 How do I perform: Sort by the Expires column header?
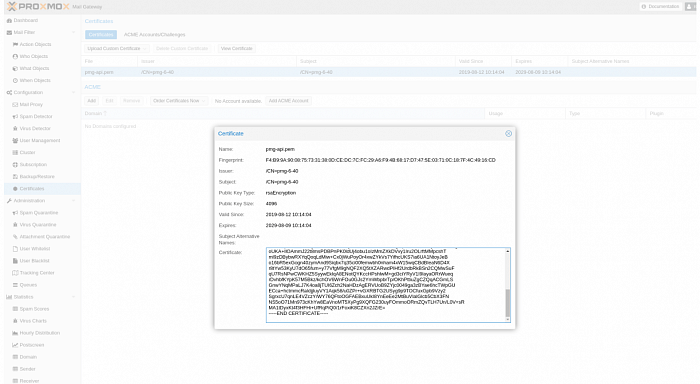tap(539, 61)
